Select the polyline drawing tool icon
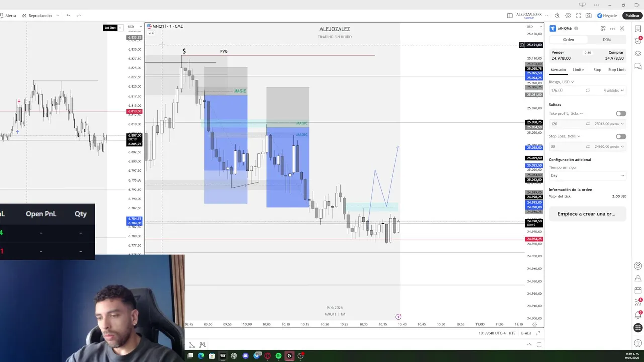Viewport: 644px width, 362px height. [192, 345]
